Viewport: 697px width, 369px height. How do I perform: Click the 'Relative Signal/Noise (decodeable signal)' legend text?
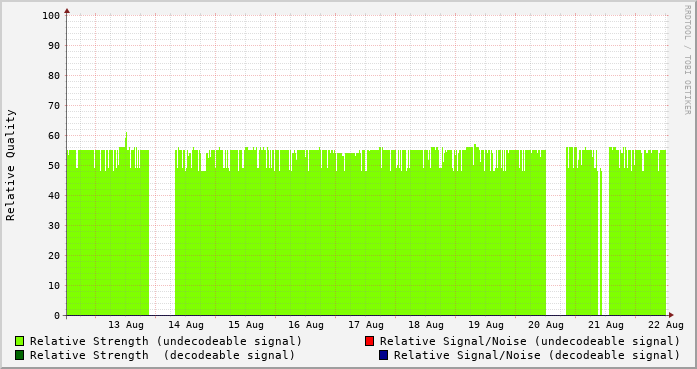[537, 356]
